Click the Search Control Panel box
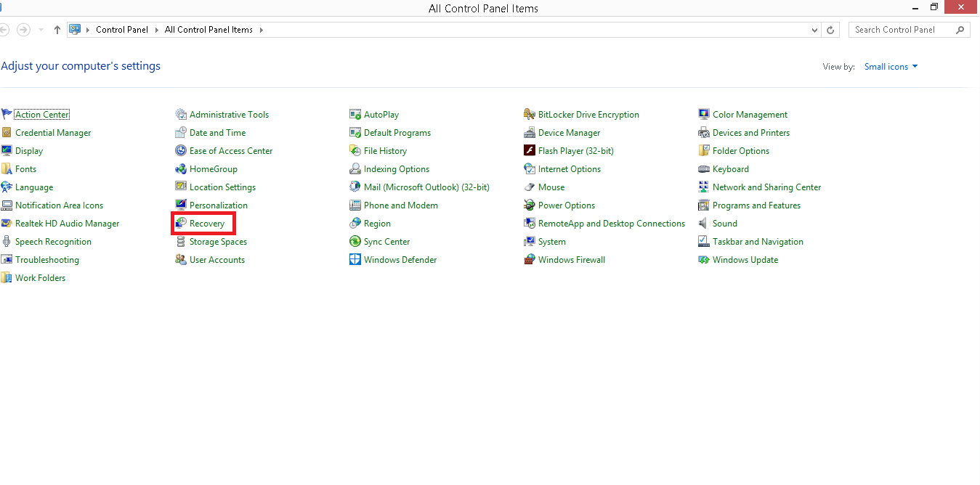The image size is (980, 485). pos(909,30)
